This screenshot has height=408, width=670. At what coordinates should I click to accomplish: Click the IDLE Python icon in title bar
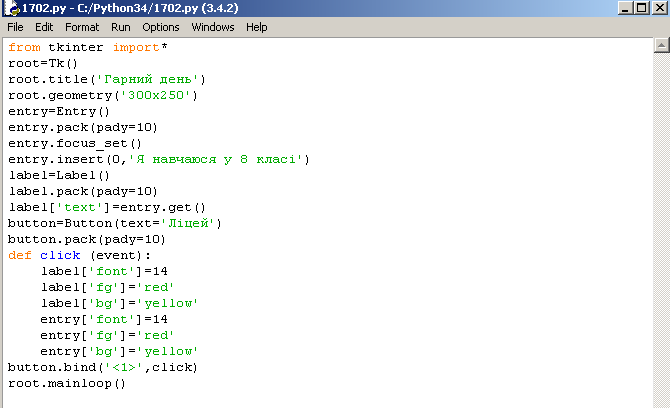coord(12,8)
